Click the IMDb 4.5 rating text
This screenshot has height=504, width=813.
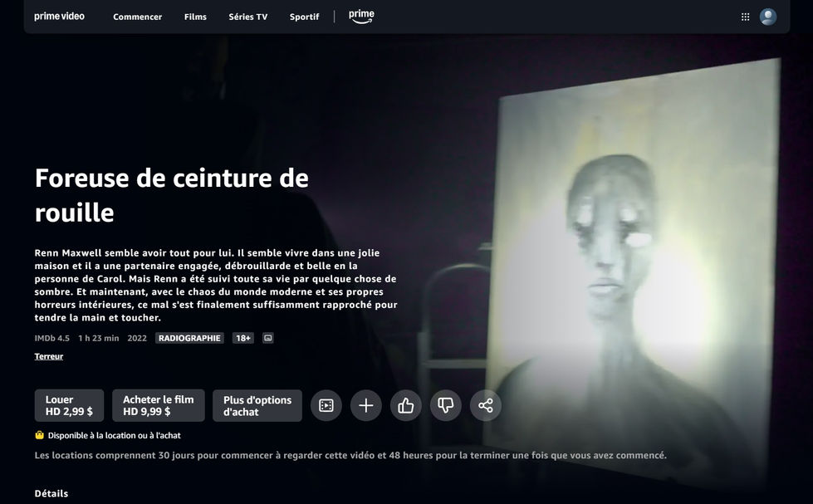point(51,338)
